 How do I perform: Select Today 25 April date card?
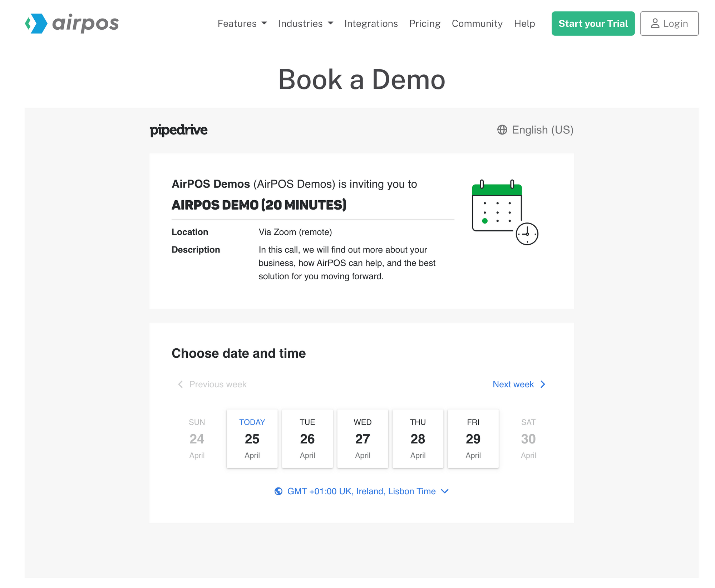click(x=252, y=438)
